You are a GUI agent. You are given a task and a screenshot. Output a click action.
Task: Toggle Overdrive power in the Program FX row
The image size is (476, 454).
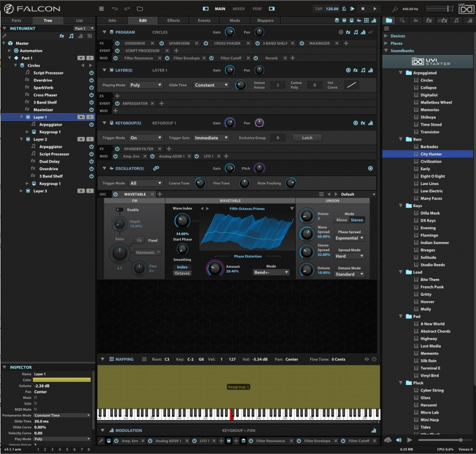pos(117,43)
